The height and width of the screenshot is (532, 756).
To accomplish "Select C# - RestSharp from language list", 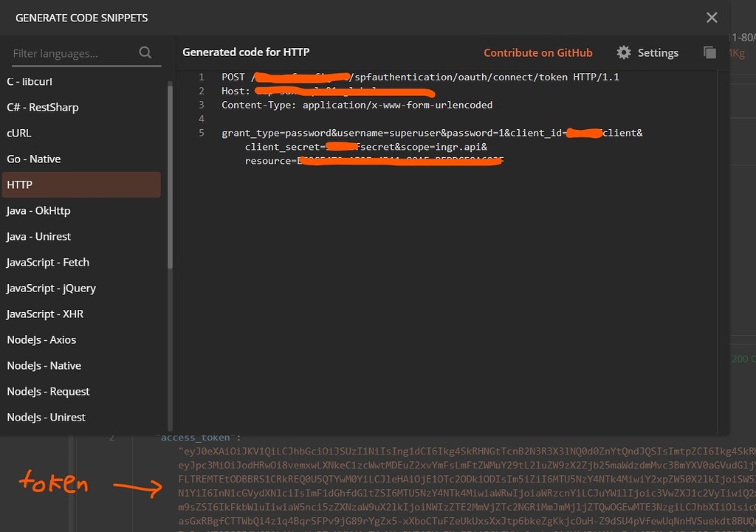I will (81, 107).
